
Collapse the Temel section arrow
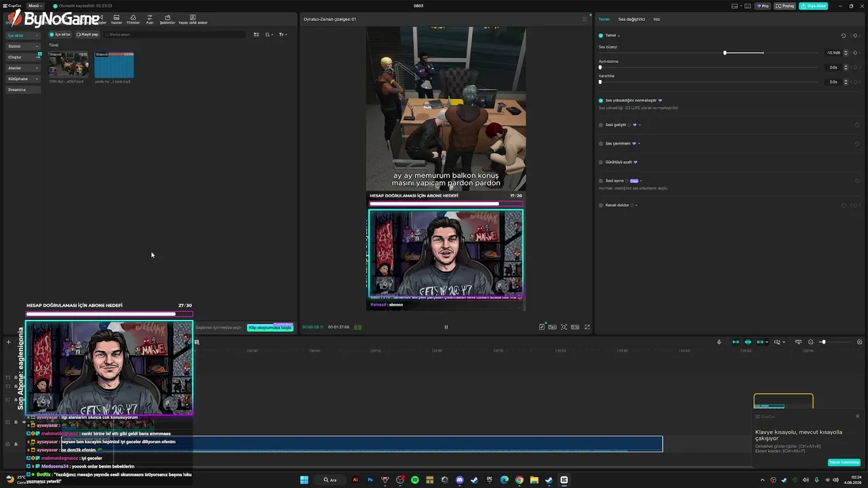click(x=618, y=35)
